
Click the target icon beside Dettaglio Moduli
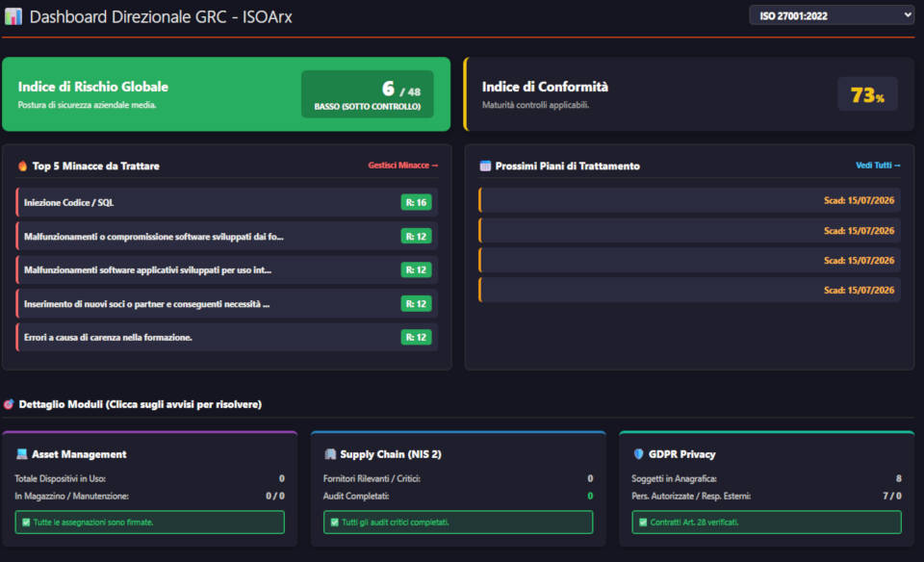[x=9, y=404]
